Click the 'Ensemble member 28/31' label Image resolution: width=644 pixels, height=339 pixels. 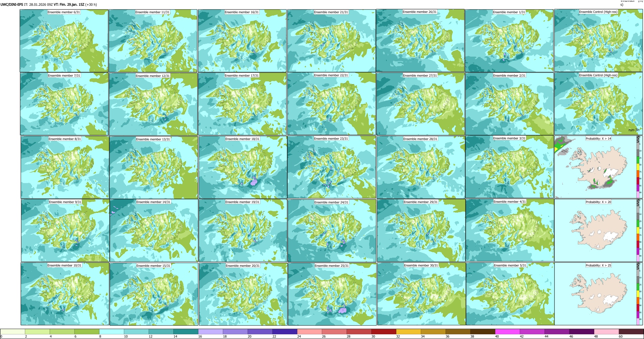coord(420,139)
